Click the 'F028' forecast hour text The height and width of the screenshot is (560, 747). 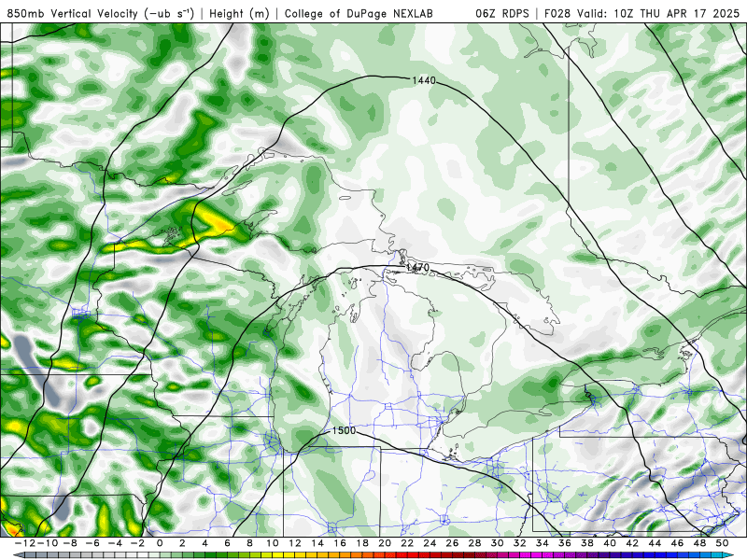coord(558,13)
